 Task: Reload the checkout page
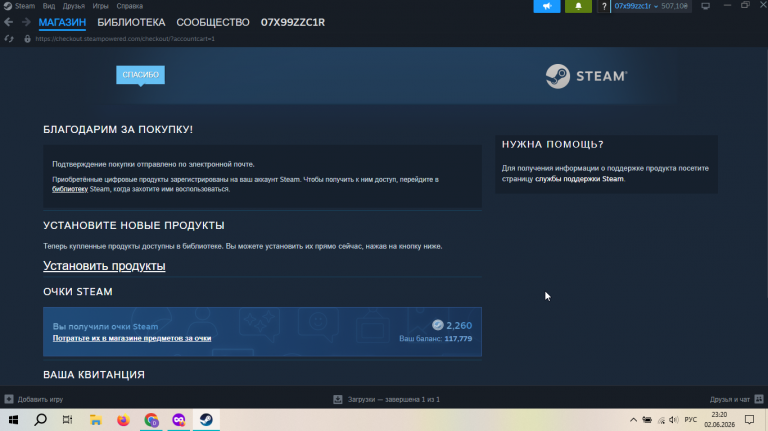(x=9, y=39)
